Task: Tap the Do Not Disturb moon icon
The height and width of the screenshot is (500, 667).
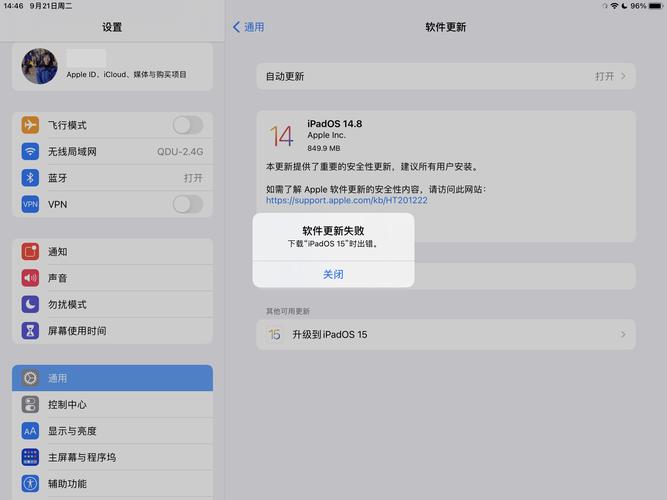Action: coord(30,304)
